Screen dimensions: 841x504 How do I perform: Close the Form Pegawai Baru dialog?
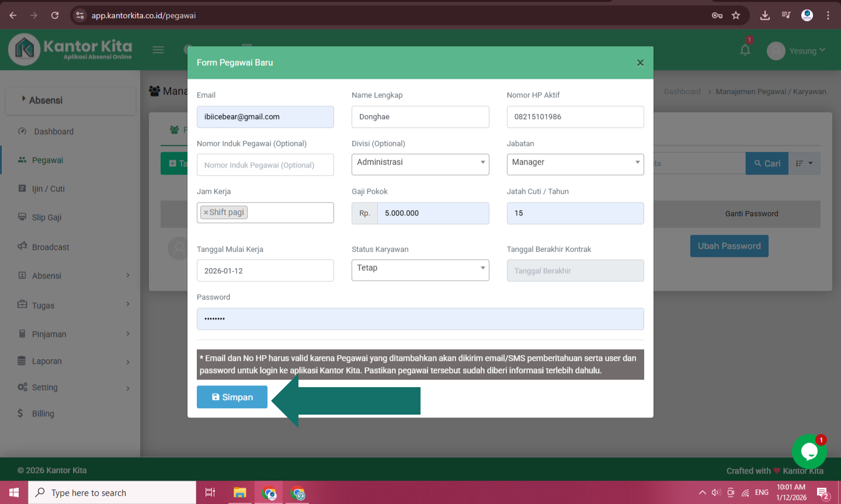[640, 63]
